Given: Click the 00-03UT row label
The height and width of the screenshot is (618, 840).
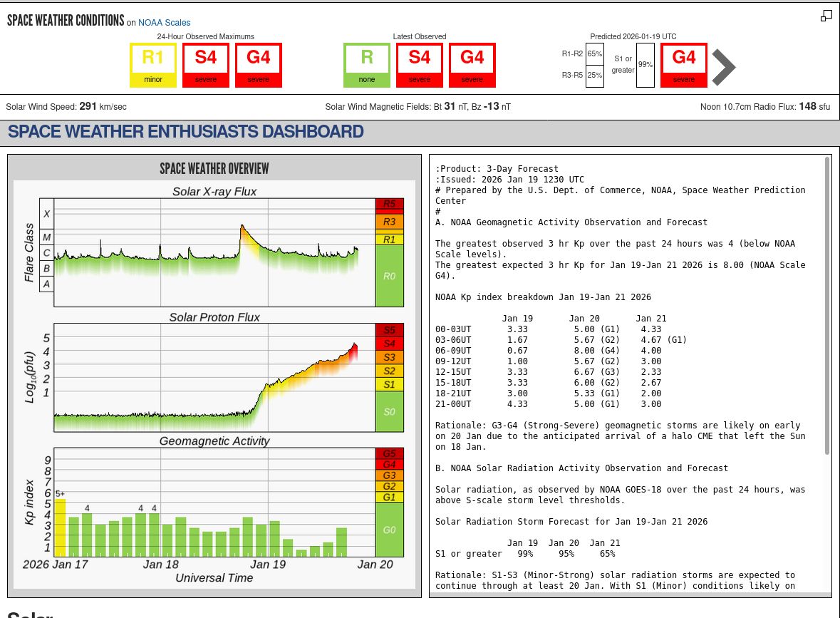Looking at the screenshot, I should [453, 329].
